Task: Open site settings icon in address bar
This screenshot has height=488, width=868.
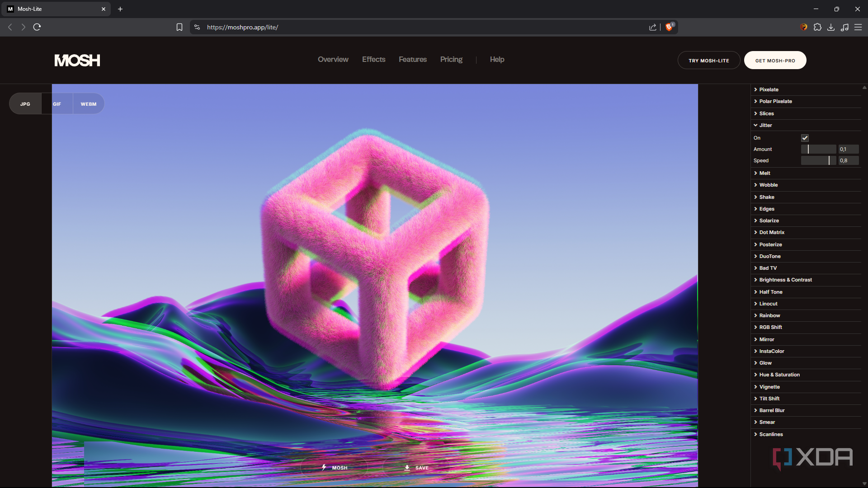Action: (197, 27)
